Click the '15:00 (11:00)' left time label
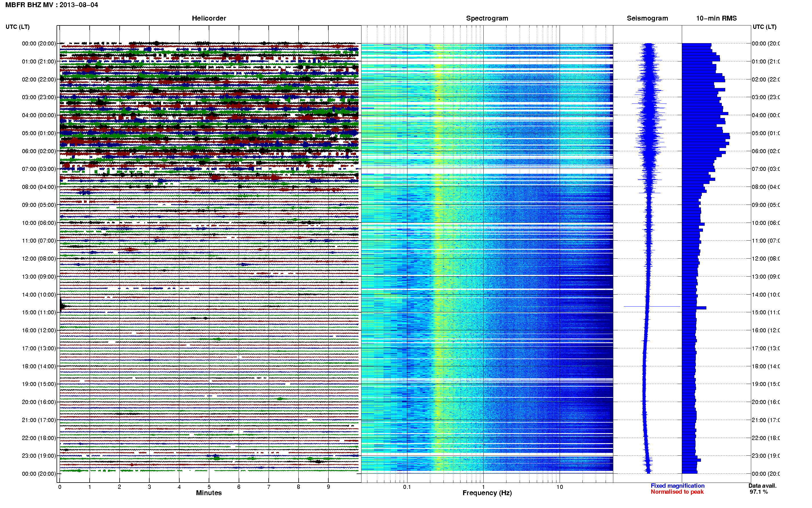The width and height of the screenshot is (812, 508). [x=39, y=313]
